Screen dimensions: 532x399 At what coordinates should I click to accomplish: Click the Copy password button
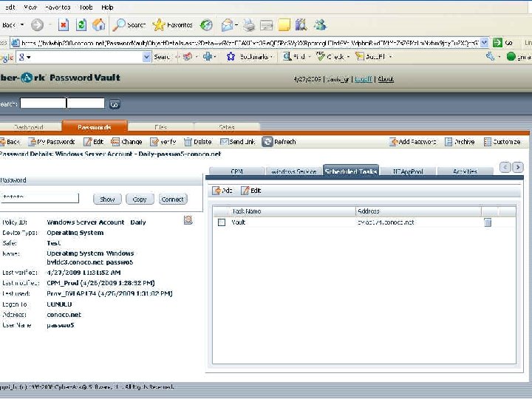pyautogui.click(x=140, y=199)
